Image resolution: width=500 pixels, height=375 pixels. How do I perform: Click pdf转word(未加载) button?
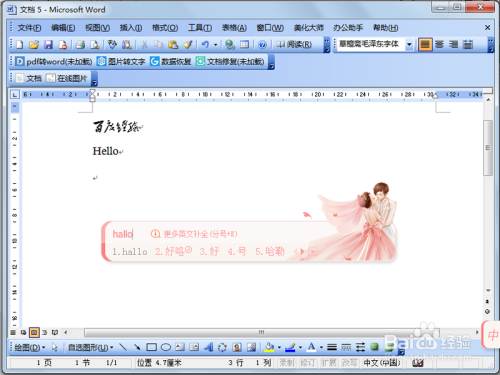pos(54,62)
